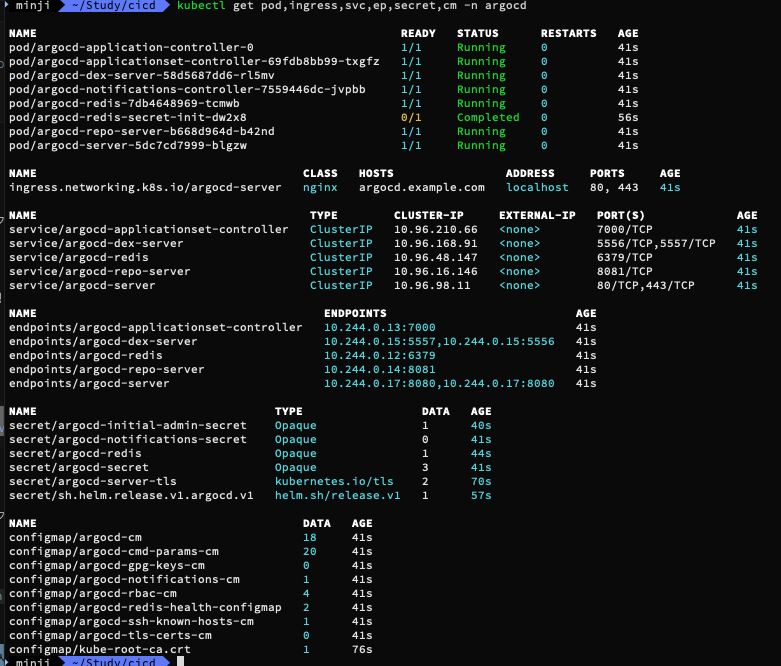Select pod/argocd-server-5dc7cd7999-blgzw name
The width and height of the screenshot is (781, 666).
pos(128,145)
